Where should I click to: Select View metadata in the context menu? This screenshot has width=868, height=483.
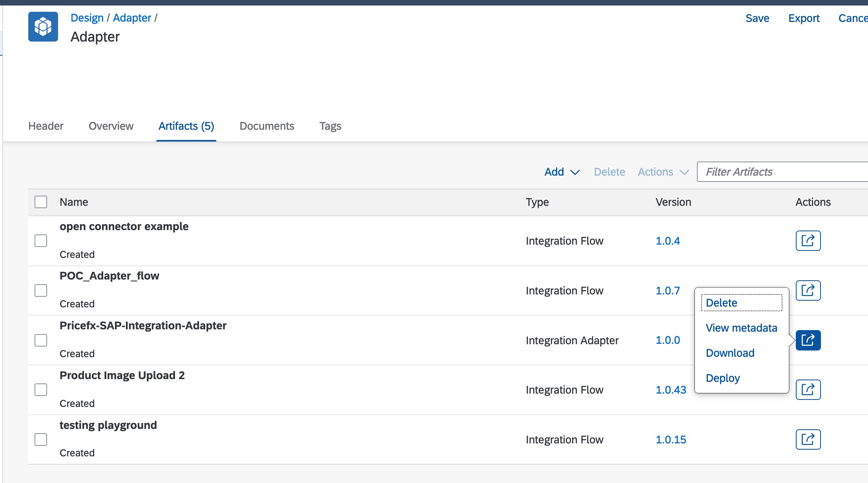pos(741,328)
